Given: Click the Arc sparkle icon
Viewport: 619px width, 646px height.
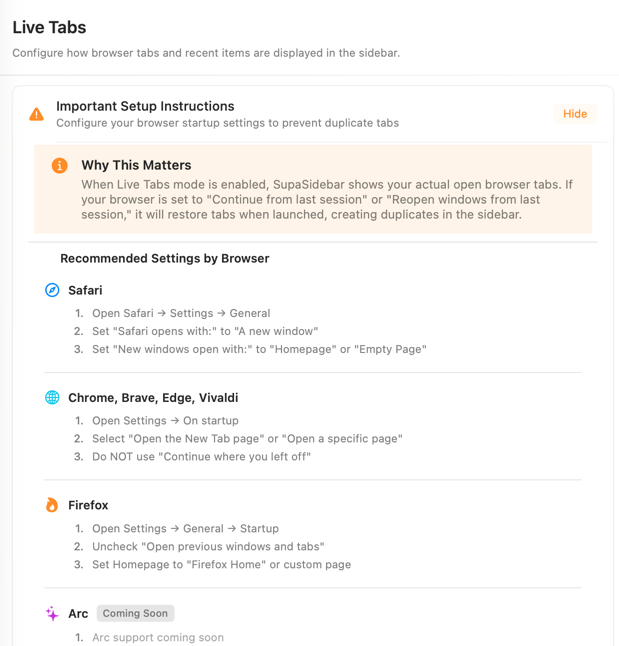Looking at the screenshot, I should click(x=52, y=613).
